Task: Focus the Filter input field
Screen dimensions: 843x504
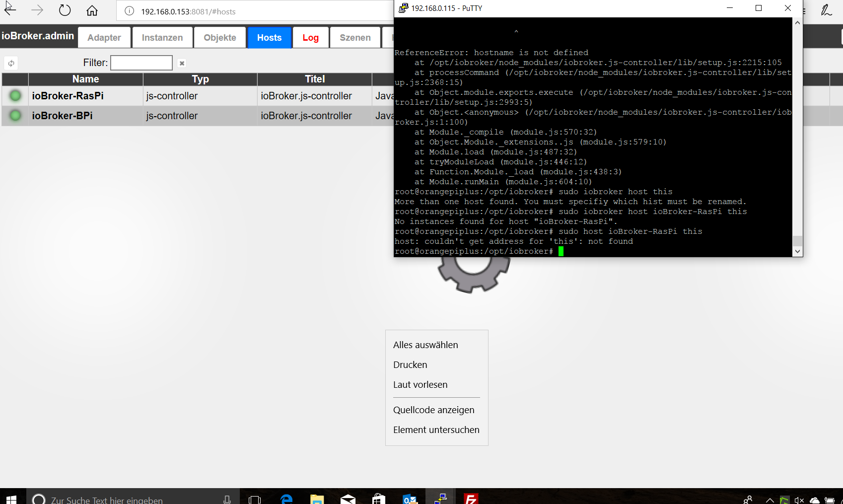Action: pos(141,63)
